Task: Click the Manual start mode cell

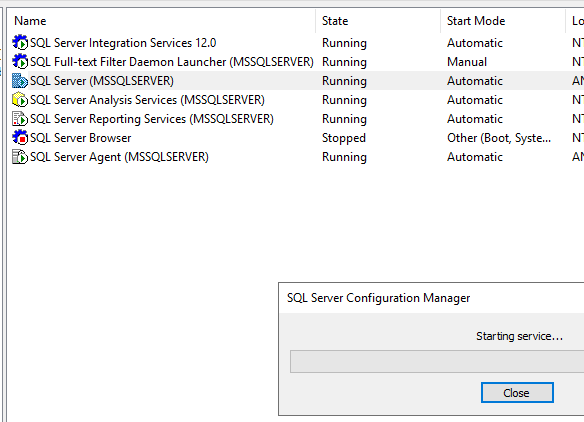Action: pos(467,62)
